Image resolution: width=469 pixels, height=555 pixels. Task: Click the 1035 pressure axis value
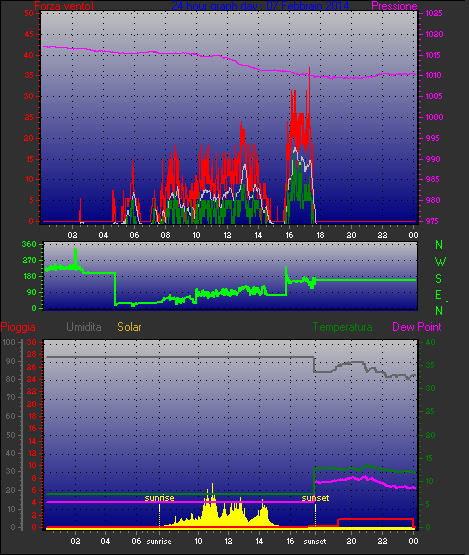coord(434,13)
